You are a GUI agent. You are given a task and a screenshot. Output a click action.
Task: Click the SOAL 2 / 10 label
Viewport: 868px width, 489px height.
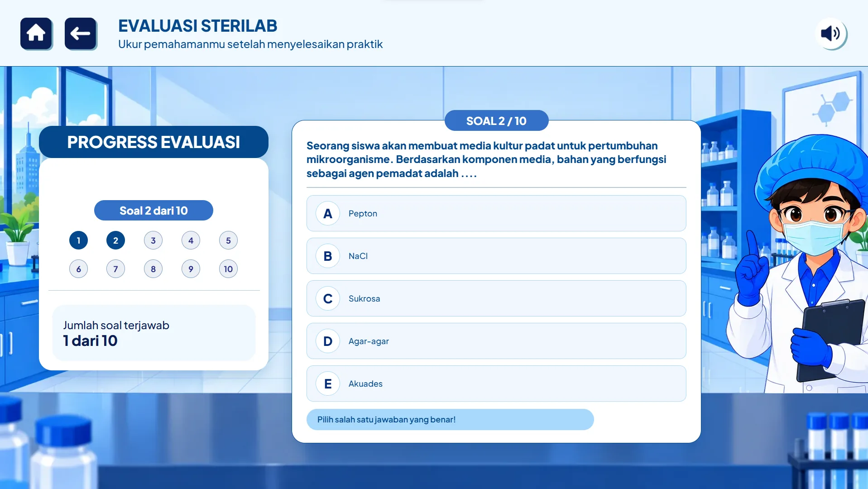496,121
